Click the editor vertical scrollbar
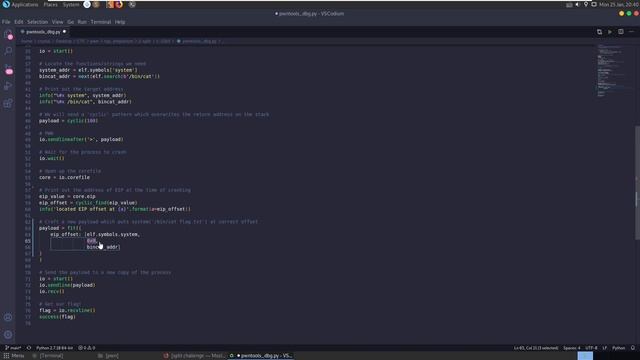This screenshot has height=360, width=640. coord(637,183)
